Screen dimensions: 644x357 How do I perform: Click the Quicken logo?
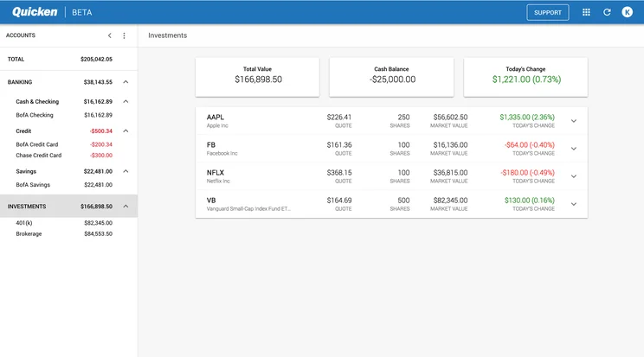(35, 12)
